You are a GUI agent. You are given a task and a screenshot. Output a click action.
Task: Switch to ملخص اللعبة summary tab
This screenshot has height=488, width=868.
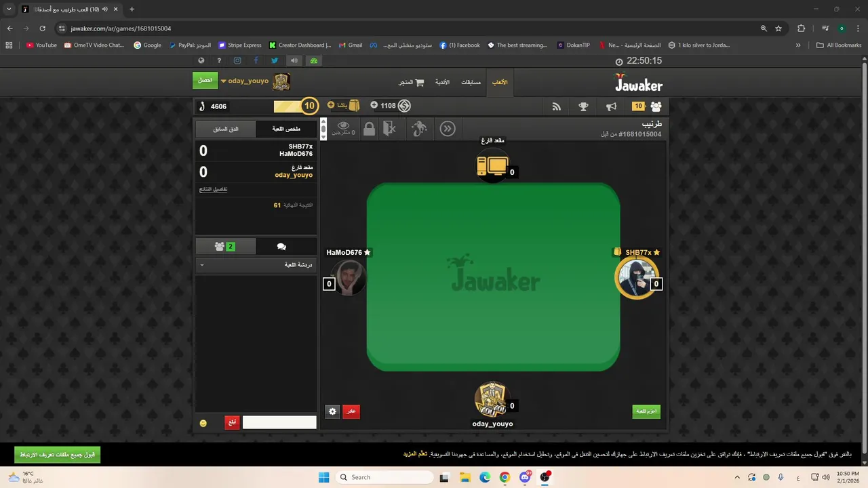click(286, 129)
